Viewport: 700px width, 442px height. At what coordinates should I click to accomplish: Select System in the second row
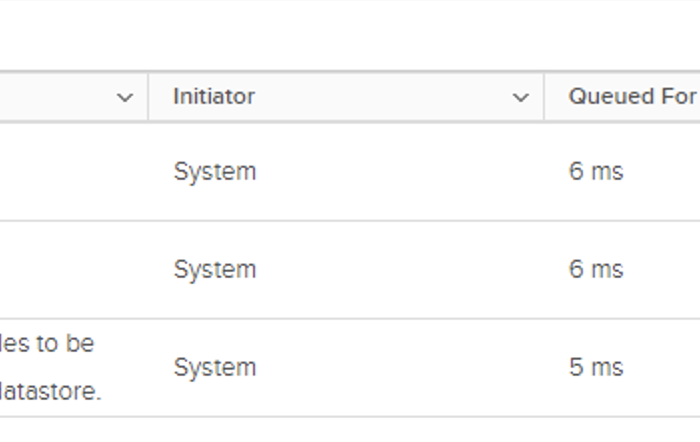tap(215, 270)
